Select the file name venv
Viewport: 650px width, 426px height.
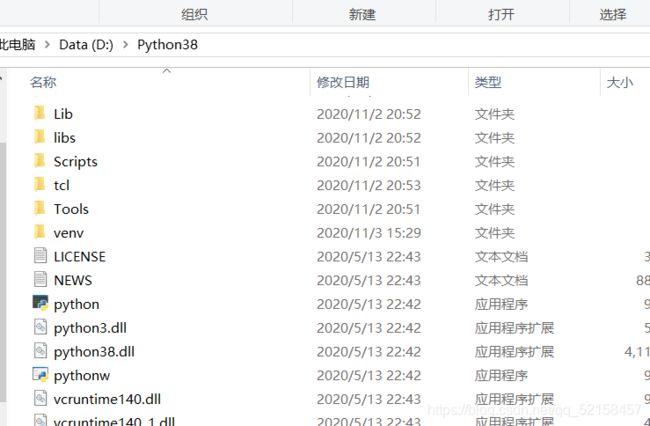69,232
